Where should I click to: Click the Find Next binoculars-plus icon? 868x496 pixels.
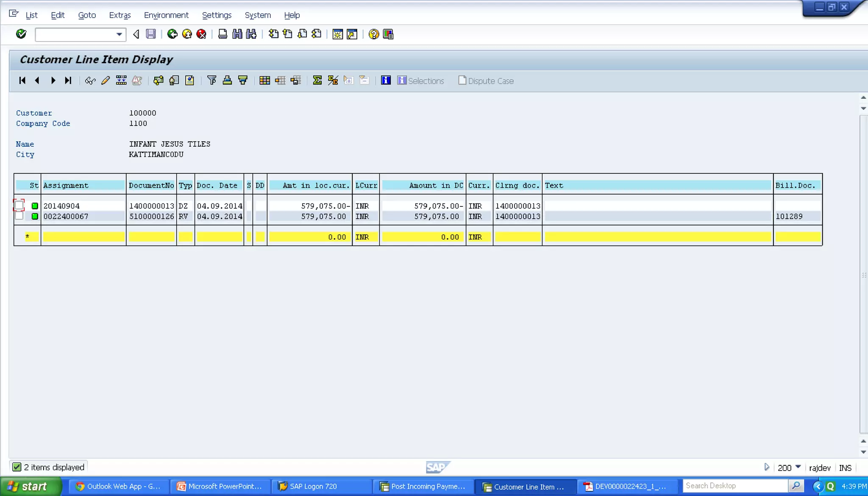[x=251, y=34]
